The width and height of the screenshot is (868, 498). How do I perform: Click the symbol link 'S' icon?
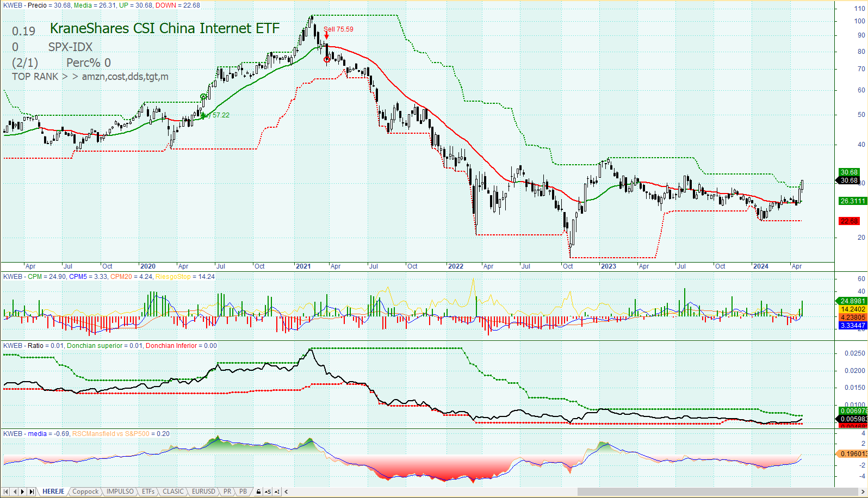(x=268, y=491)
